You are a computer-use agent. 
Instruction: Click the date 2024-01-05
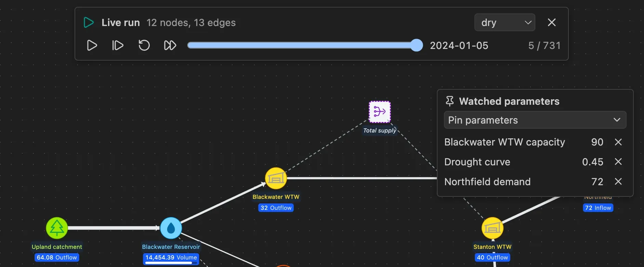point(459,46)
